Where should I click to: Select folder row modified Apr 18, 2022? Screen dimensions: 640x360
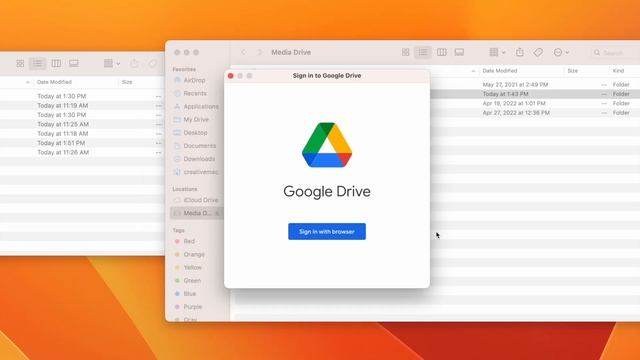[x=535, y=103]
